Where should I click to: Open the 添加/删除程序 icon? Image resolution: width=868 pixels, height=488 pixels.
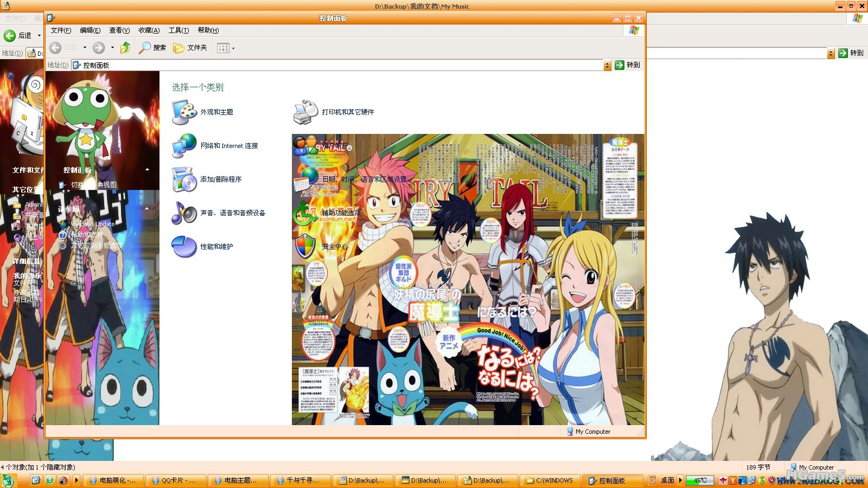(184, 179)
